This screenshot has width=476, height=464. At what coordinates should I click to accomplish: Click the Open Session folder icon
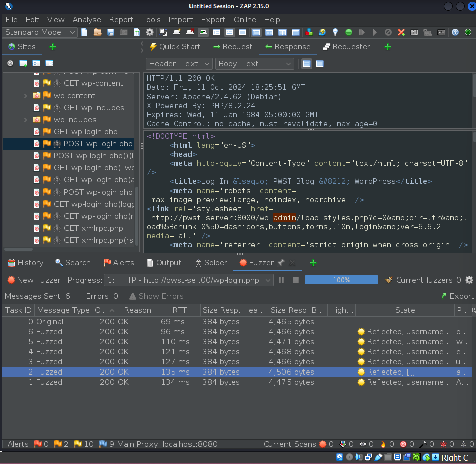coord(98,32)
